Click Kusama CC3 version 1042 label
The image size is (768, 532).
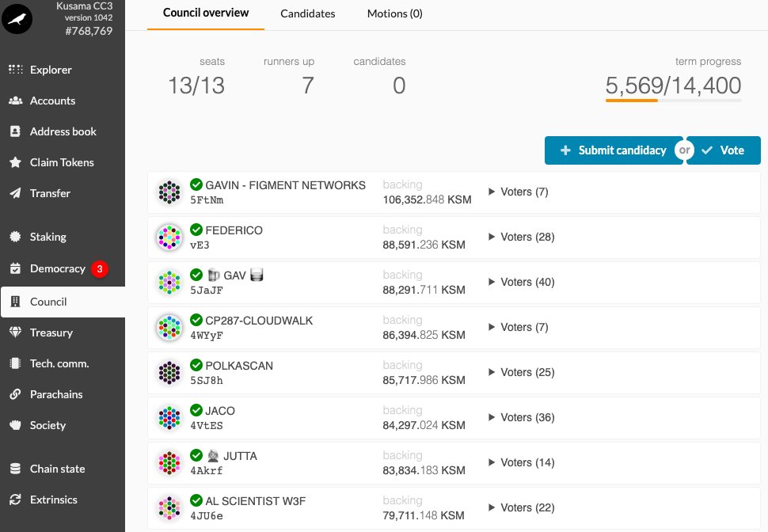tap(84, 12)
